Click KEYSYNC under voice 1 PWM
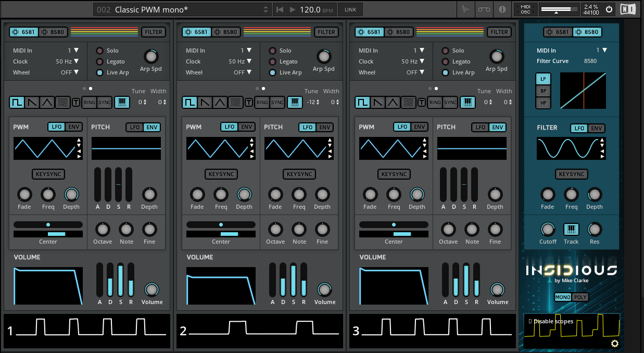 pyautogui.click(x=48, y=174)
